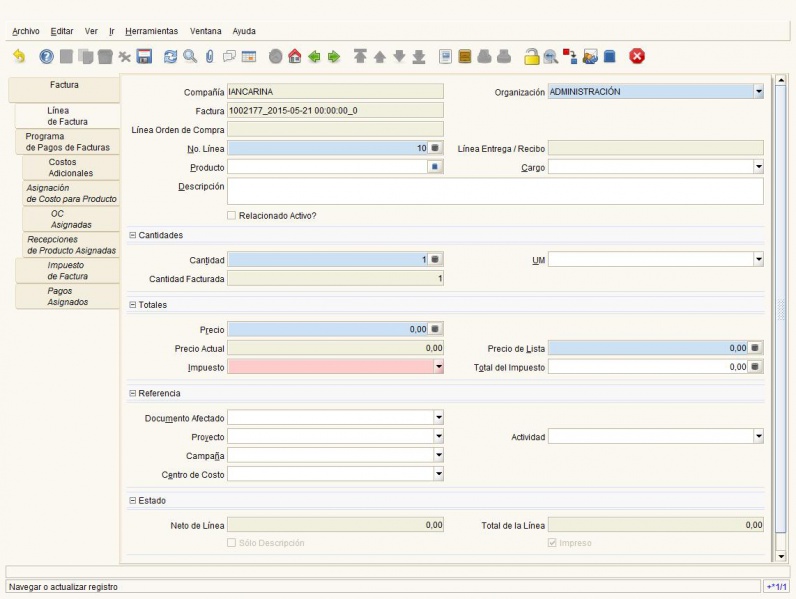
Task: Click the round history records icon
Action: click(276, 56)
